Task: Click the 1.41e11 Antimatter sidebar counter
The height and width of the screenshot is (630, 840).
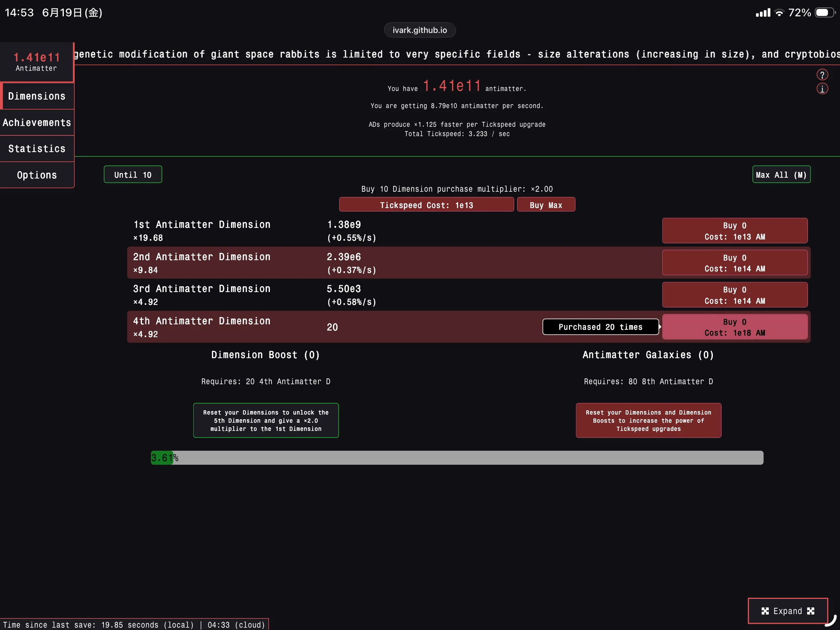Action: click(x=37, y=62)
